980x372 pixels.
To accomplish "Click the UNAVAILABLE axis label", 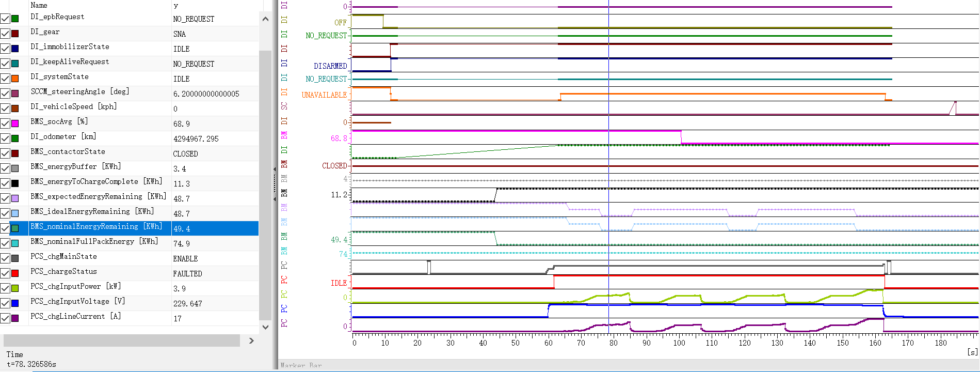I will click(x=324, y=95).
